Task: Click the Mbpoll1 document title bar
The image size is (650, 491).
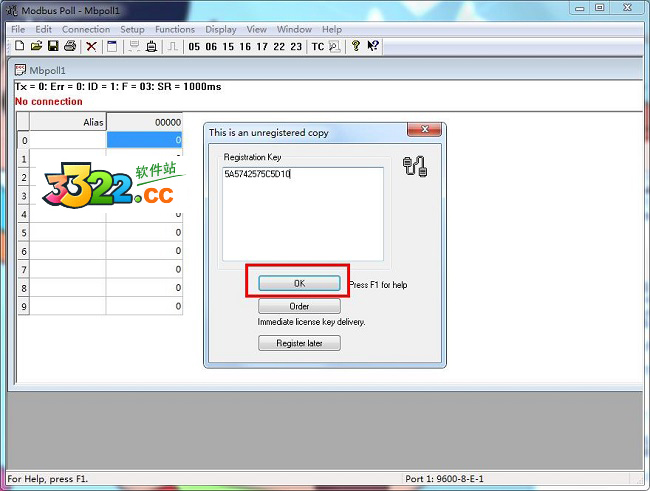Action: pyautogui.click(x=327, y=70)
